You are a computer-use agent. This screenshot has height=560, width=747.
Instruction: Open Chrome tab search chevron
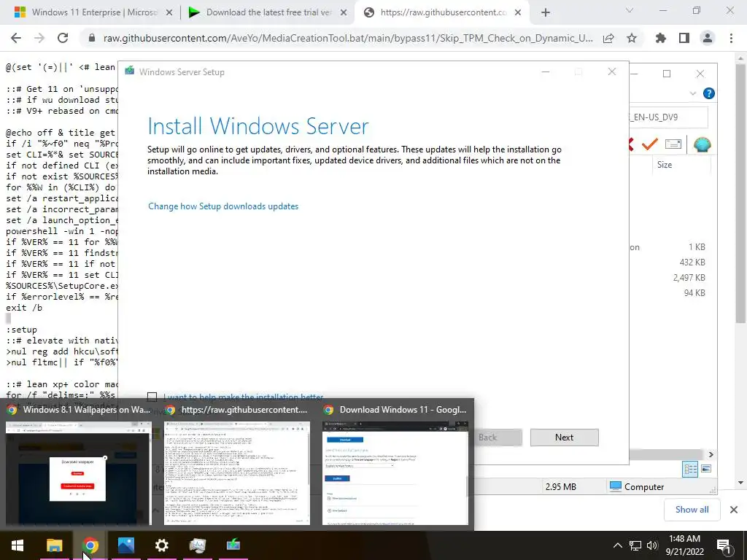(x=630, y=10)
